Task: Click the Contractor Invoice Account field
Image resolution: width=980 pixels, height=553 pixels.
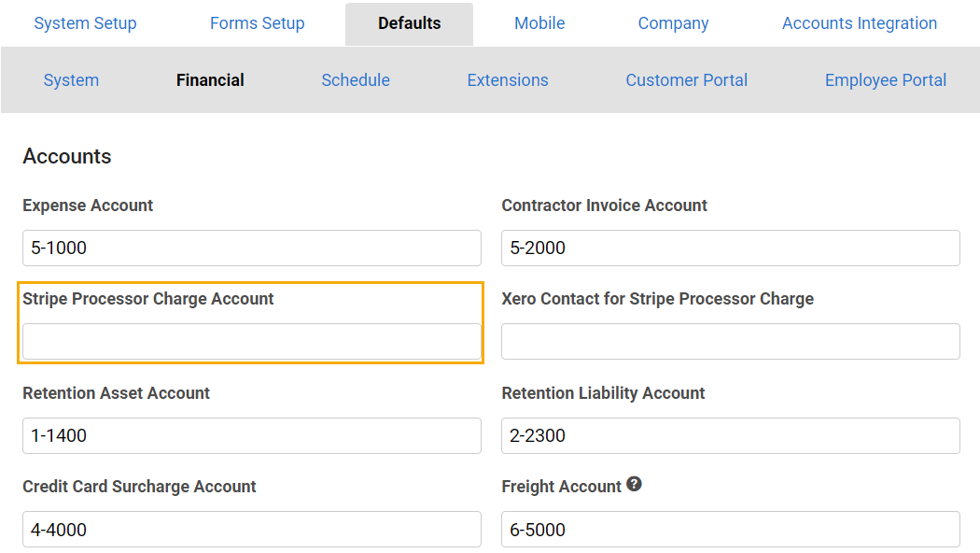Action: (731, 248)
